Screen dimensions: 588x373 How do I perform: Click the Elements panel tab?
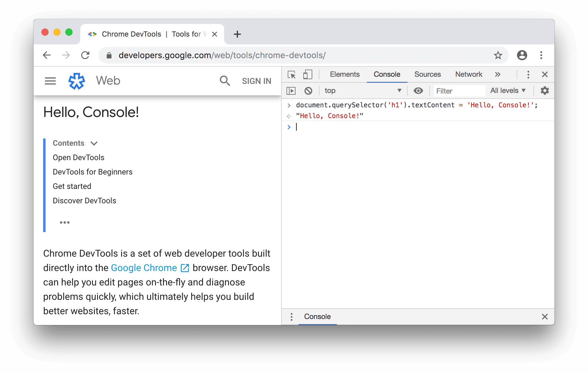pyautogui.click(x=345, y=74)
